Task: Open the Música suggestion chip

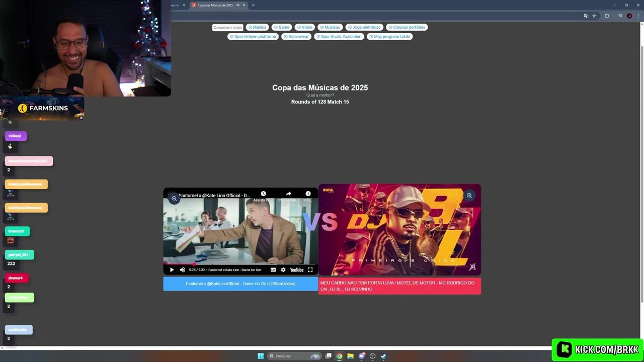Action: pos(257,27)
